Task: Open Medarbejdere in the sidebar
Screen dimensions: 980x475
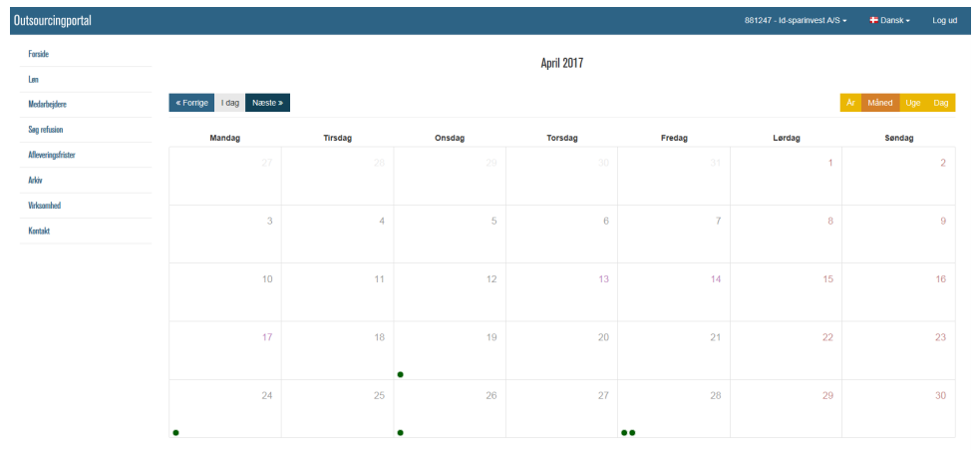Action: tap(48, 105)
